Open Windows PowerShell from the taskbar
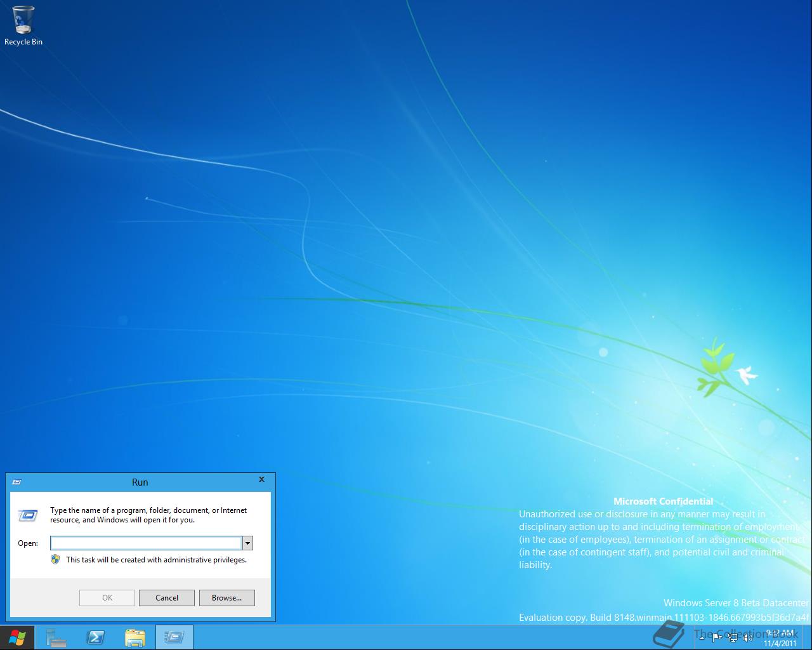Viewport: 812px width, 650px height. pos(96,637)
